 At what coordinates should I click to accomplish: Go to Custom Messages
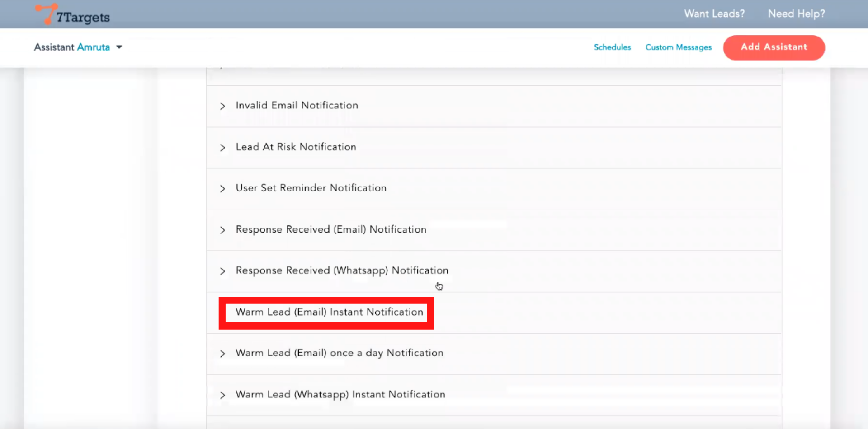tap(678, 47)
